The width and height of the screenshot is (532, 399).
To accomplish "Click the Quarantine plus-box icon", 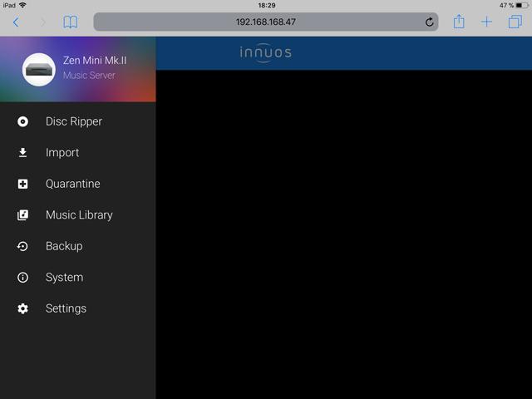I will pyautogui.click(x=23, y=184).
